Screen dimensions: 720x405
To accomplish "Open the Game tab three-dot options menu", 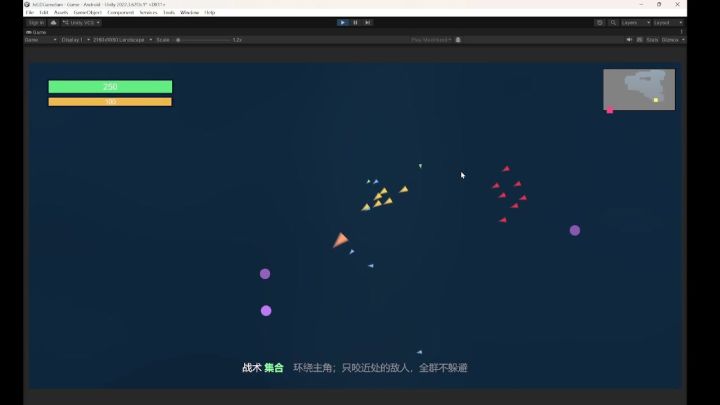I will tap(681, 32).
